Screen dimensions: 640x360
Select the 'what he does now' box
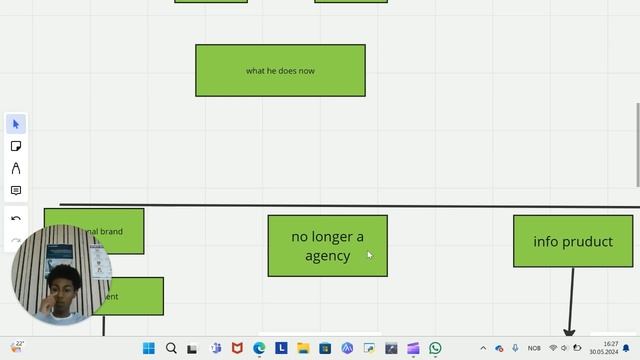(x=280, y=71)
